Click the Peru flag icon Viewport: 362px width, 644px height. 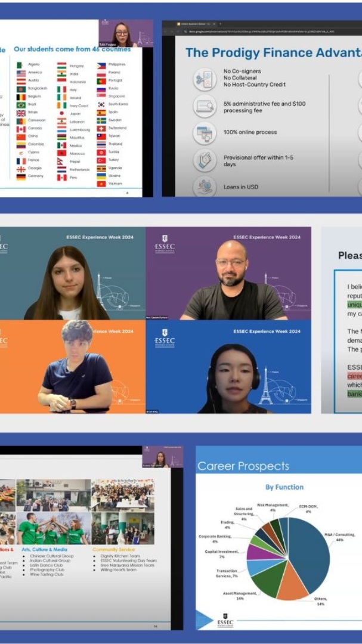point(61,178)
